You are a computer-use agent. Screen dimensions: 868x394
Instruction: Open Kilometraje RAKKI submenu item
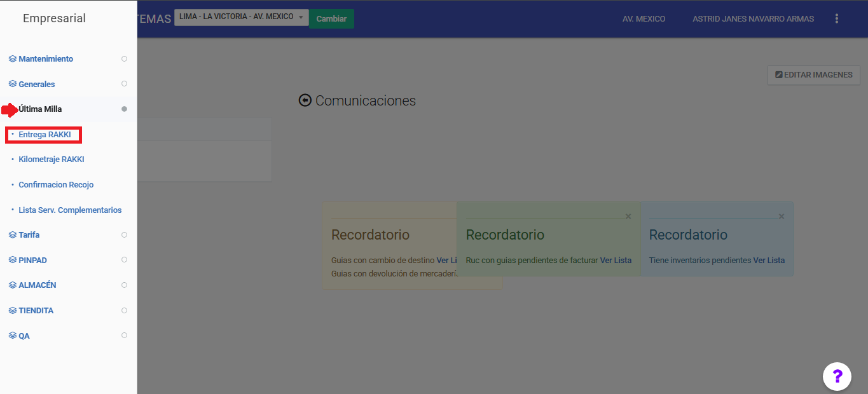pos(51,160)
